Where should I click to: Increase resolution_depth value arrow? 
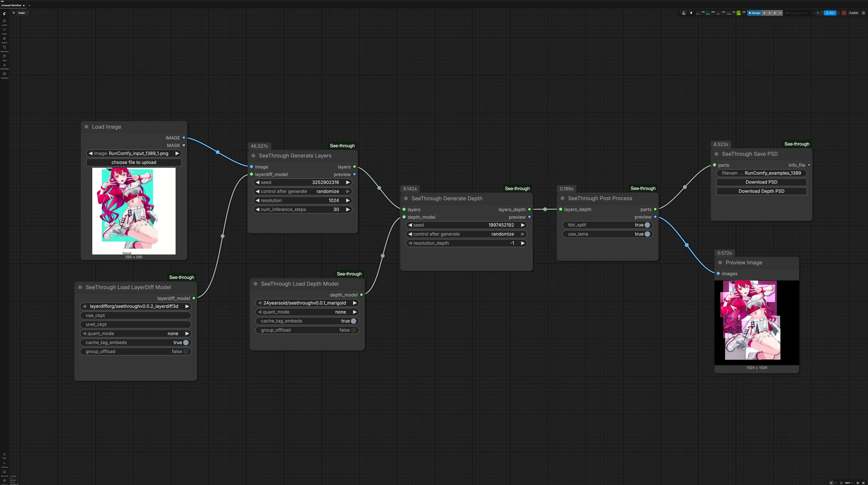tap(523, 243)
